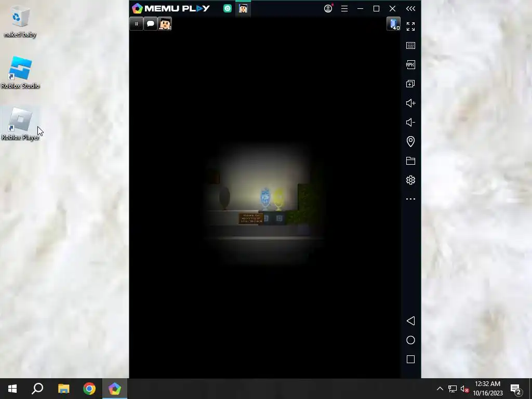Open MEmu settings gear
The image size is (532, 399).
tap(410, 180)
